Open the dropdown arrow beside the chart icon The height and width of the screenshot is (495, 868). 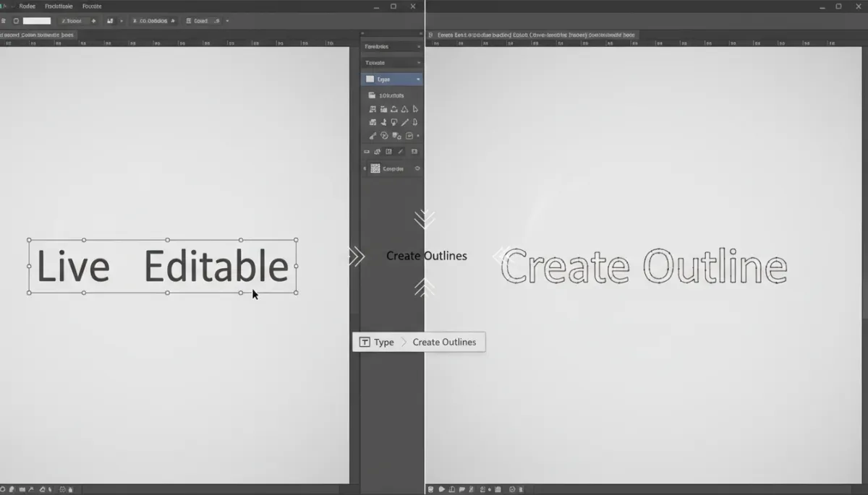pyautogui.click(x=122, y=21)
